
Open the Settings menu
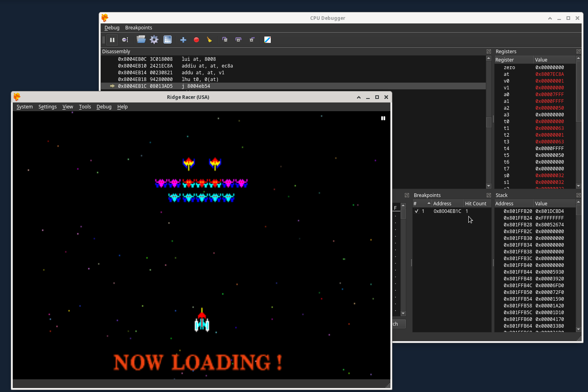(x=47, y=107)
